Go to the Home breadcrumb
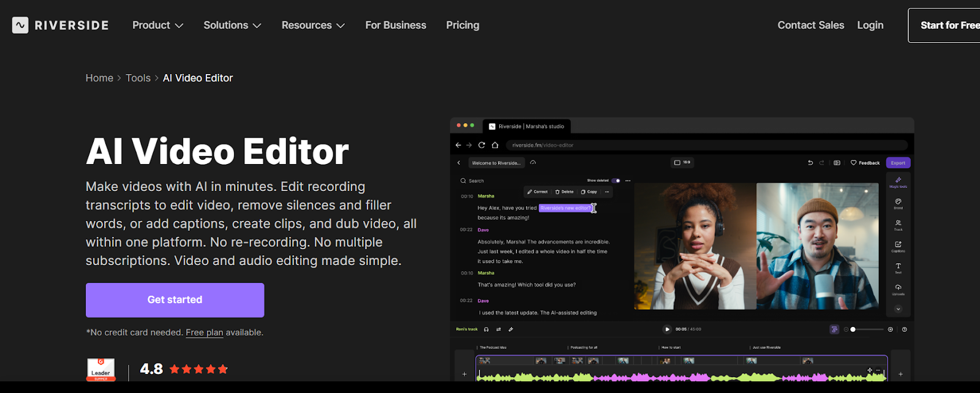The width and height of the screenshot is (980, 393). click(x=99, y=78)
